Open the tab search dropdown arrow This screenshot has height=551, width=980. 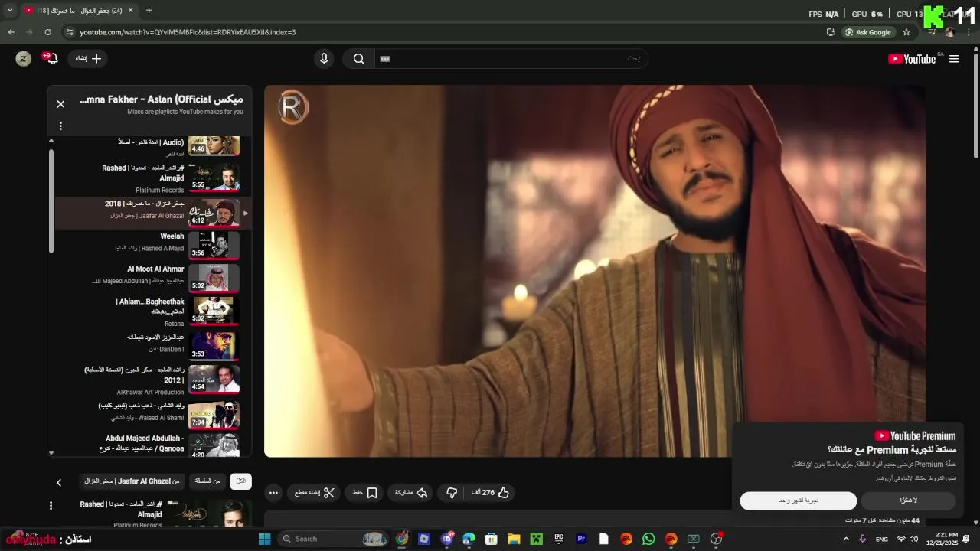point(10,11)
